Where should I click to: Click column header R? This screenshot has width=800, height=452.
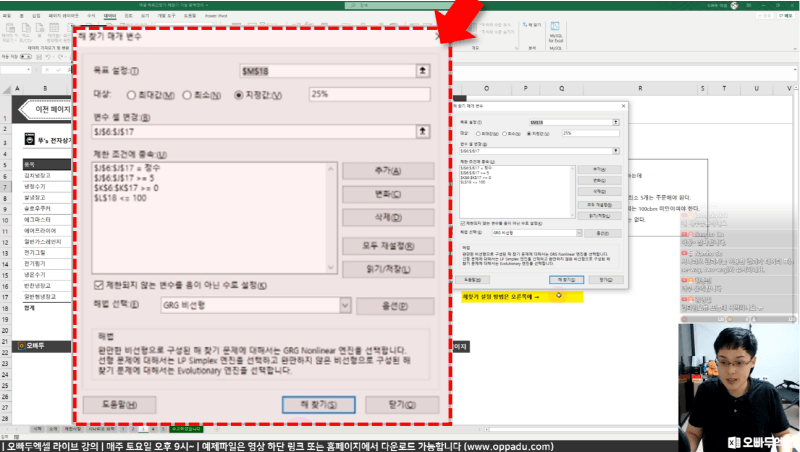640,88
